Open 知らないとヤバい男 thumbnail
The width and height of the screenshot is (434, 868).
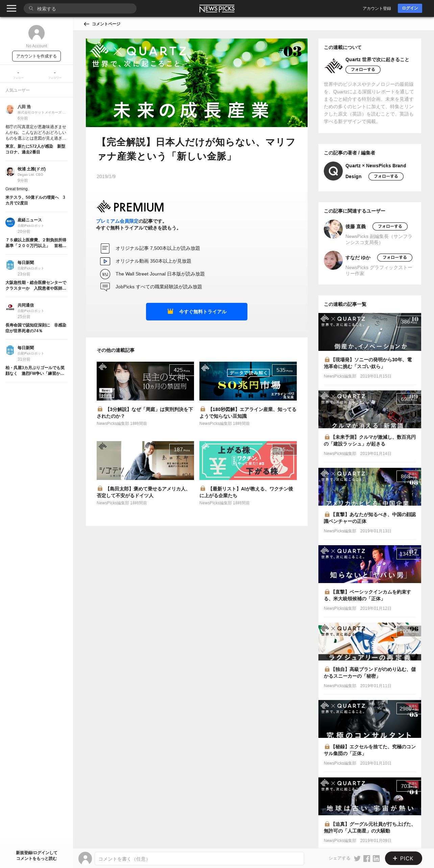click(370, 564)
